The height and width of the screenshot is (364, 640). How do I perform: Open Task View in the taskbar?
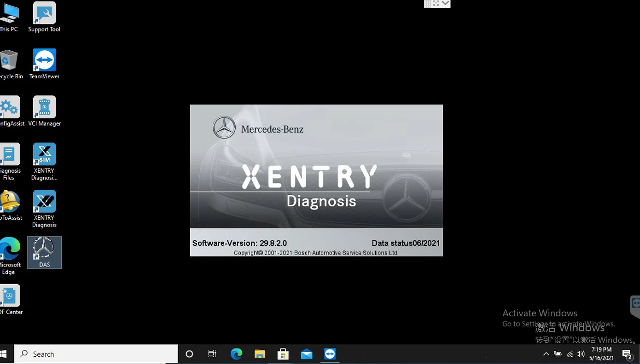(x=212, y=354)
